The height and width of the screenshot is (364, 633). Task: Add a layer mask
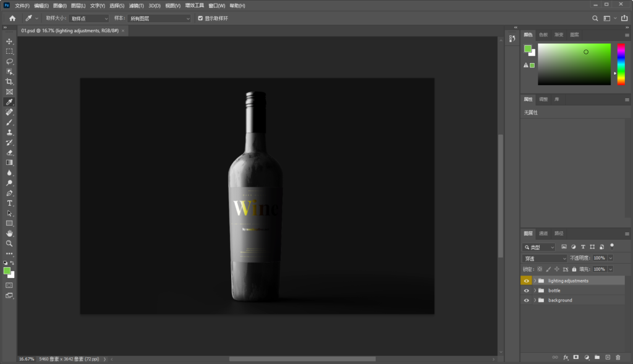pyautogui.click(x=576, y=357)
